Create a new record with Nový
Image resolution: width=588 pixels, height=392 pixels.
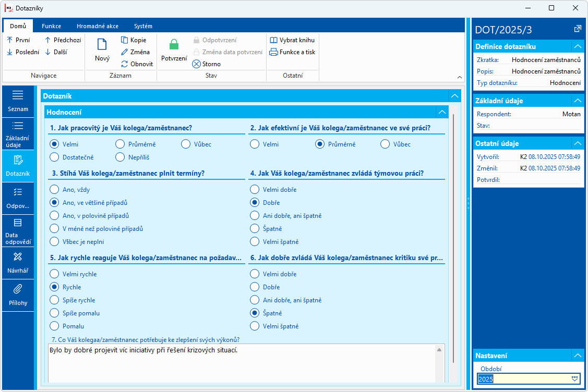coord(102,50)
